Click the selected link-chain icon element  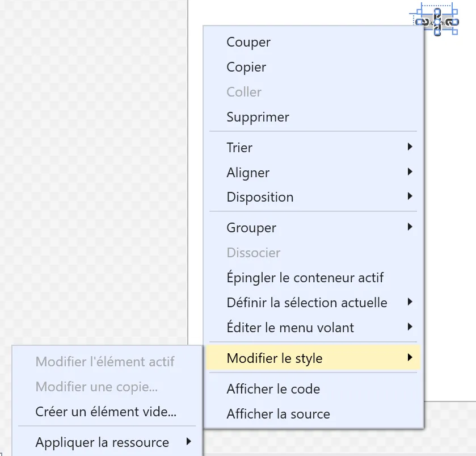point(437,22)
